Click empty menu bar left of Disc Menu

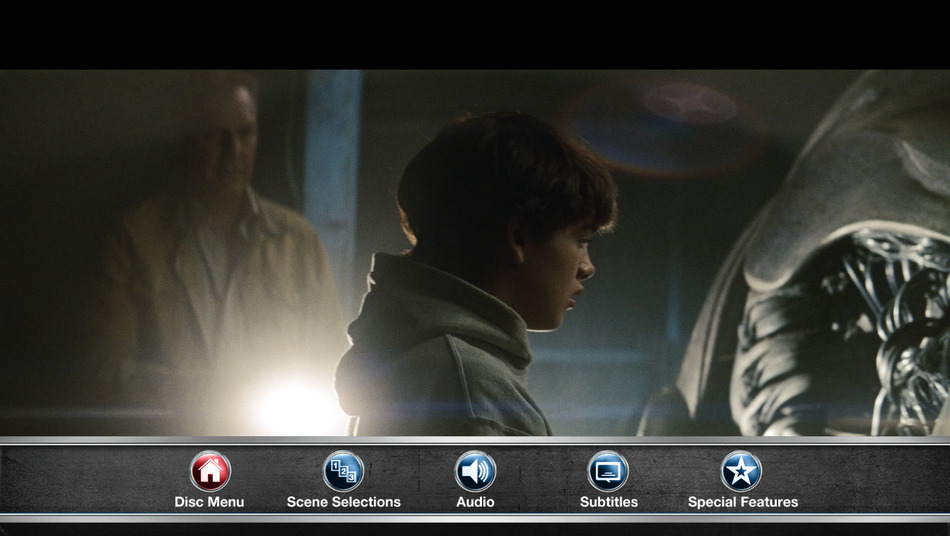point(80,480)
